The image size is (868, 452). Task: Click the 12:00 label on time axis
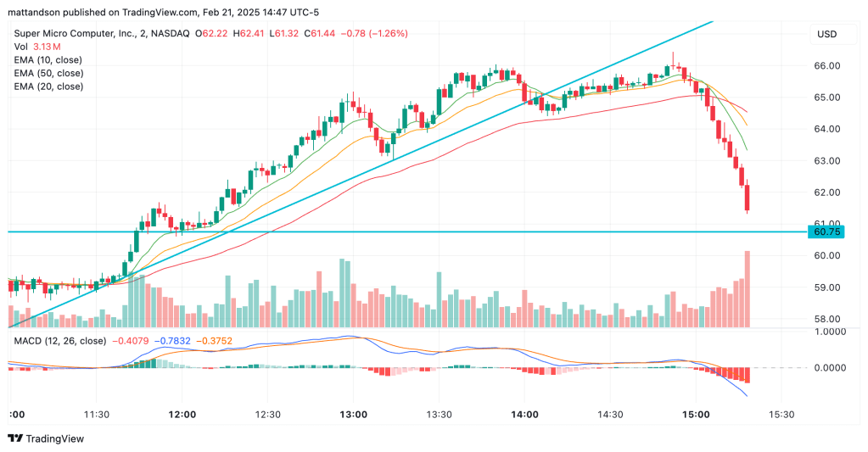click(x=182, y=415)
